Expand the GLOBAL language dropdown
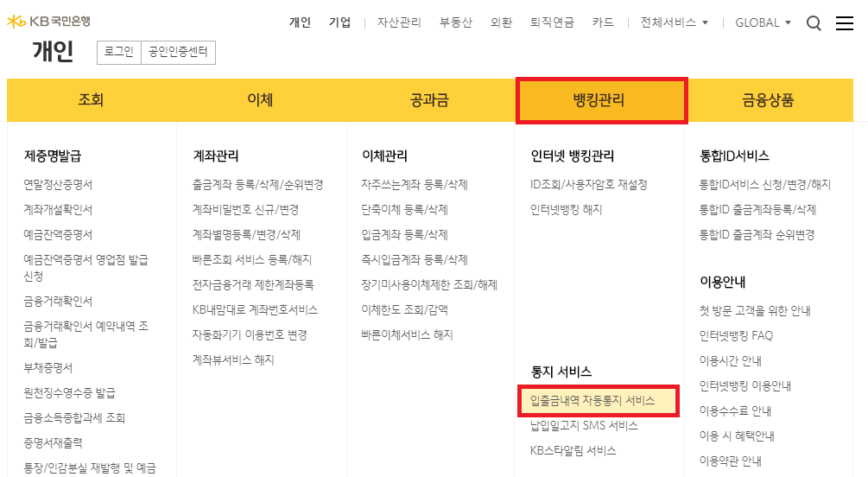This screenshot has width=868, height=477. pyautogui.click(x=763, y=23)
